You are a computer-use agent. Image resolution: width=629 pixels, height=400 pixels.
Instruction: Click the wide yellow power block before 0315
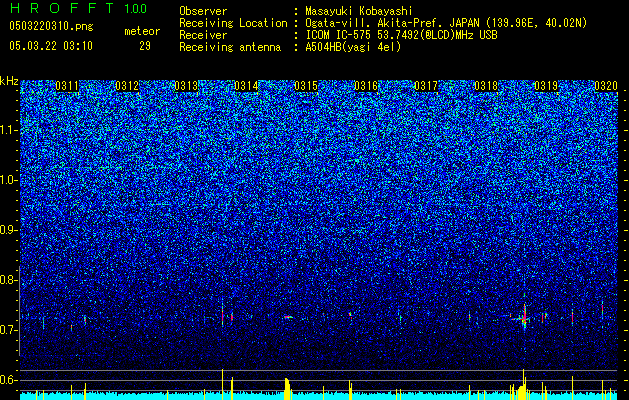click(x=287, y=389)
